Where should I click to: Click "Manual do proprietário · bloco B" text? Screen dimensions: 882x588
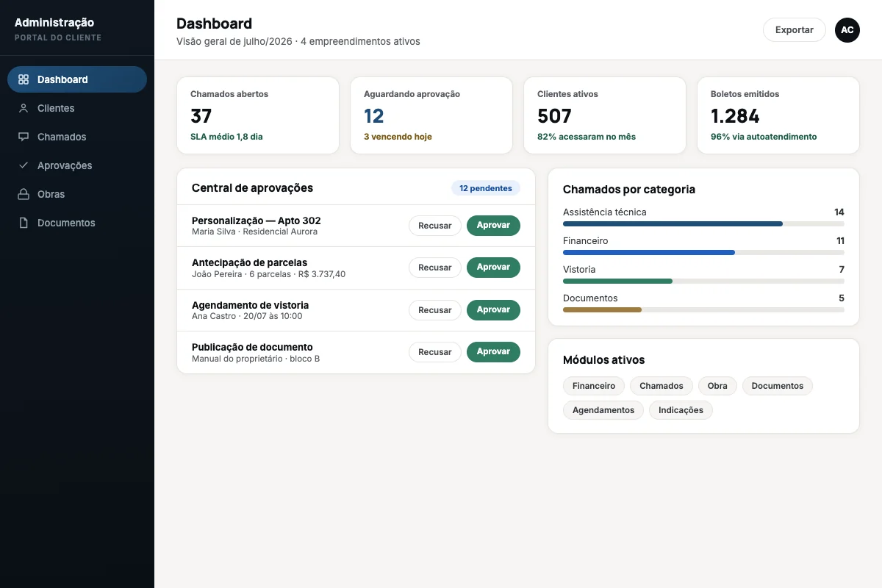(256, 359)
